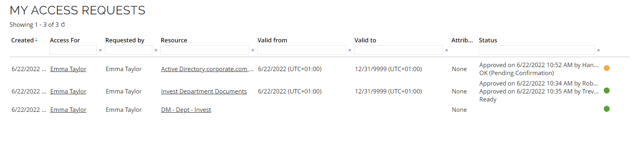The width and height of the screenshot is (644, 145).
Task: Open the DM - Dept - Invest link
Action: coord(186,110)
